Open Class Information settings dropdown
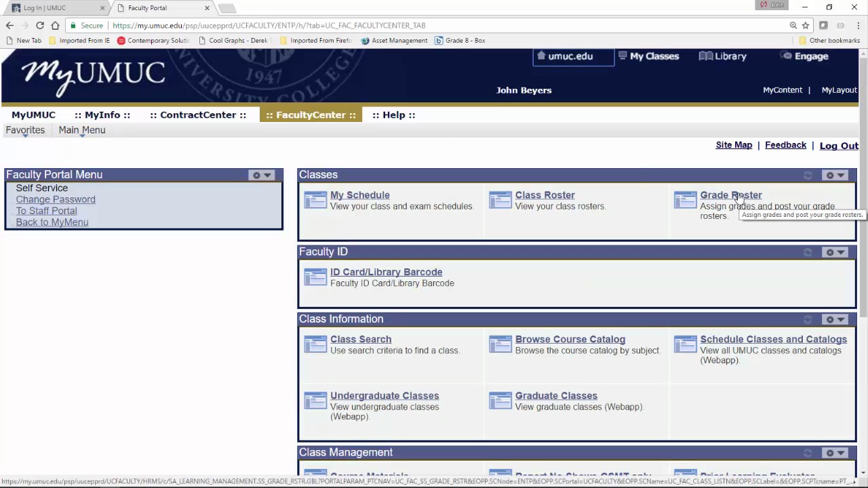The image size is (868, 488). tap(835, 319)
